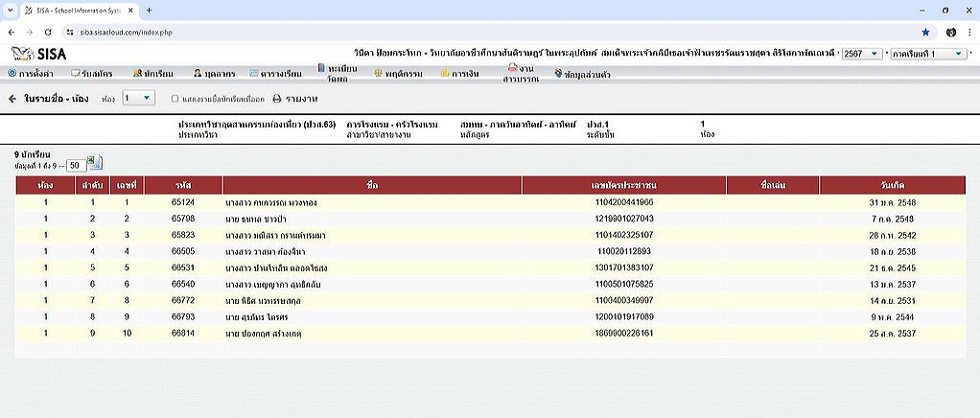The height and width of the screenshot is (418, 980).
Task: Click student code 65124 link
Action: [x=182, y=203]
